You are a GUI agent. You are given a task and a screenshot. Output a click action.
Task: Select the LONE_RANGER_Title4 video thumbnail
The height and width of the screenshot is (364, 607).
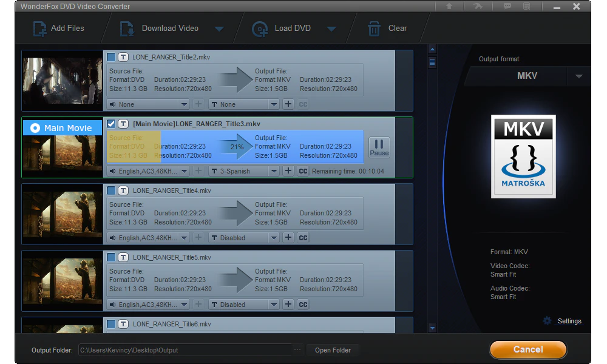(63, 214)
